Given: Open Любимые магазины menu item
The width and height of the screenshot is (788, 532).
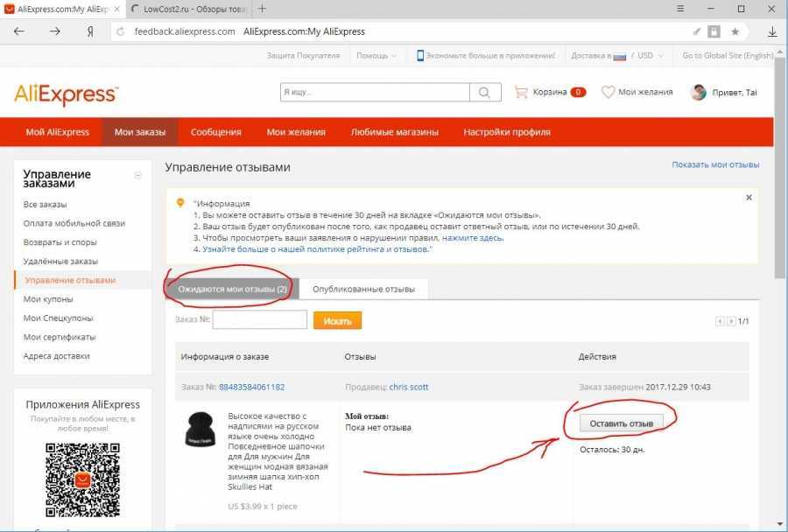Looking at the screenshot, I should [x=395, y=132].
